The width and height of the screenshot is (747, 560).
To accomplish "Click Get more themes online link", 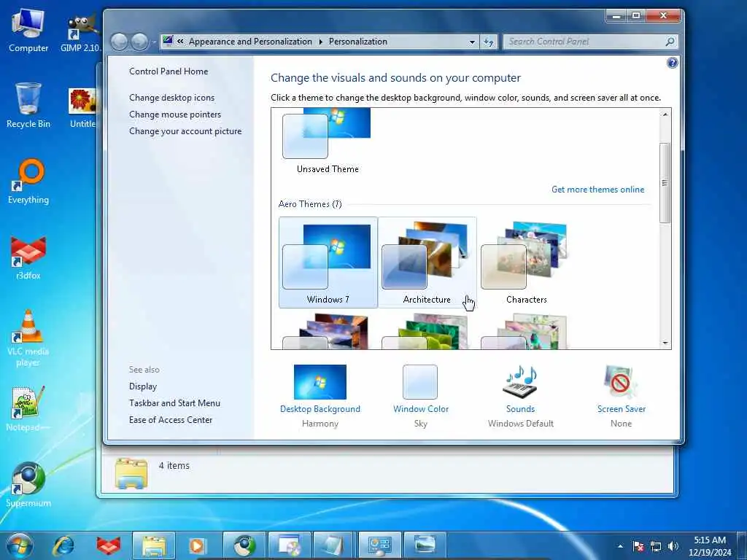I will (597, 190).
